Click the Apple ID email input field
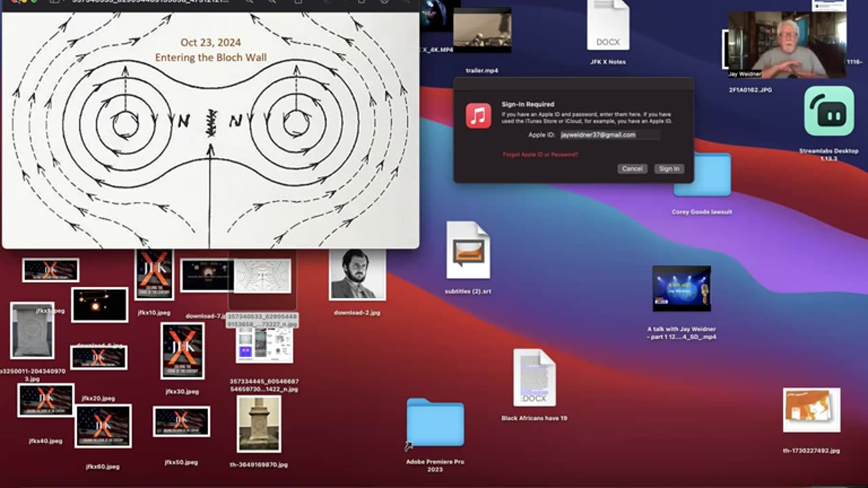Image resolution: width=868 pixels, height=488 pixels. pyautogui.click(x=609, y=135)
